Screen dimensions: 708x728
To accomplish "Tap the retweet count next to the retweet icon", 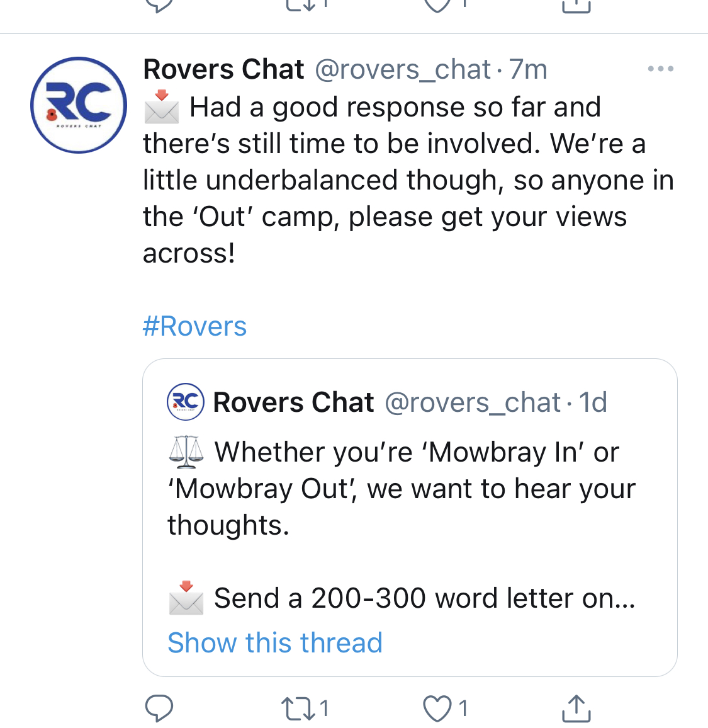I will (x=323, y=708).
